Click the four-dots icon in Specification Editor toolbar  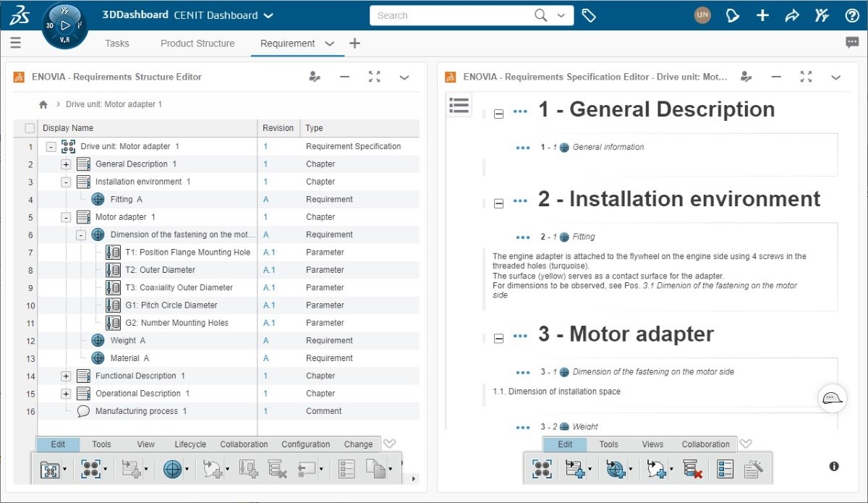tap(542, 469)
